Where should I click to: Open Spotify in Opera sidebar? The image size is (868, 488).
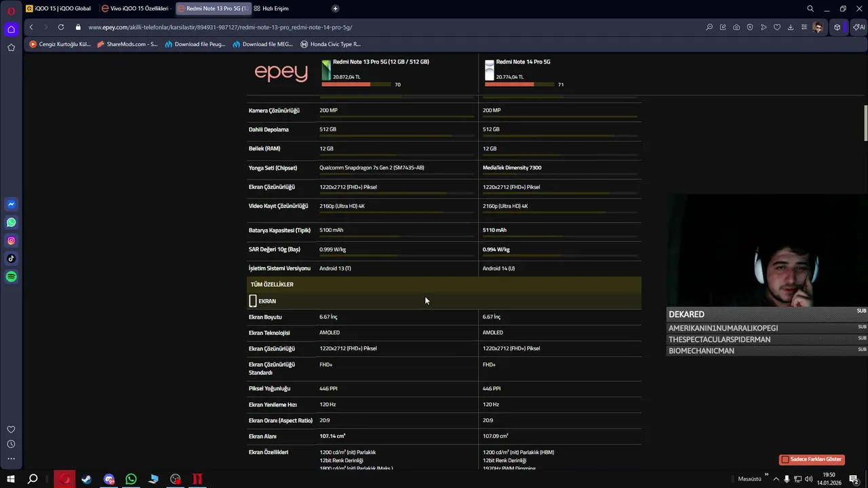click(11, 277)
